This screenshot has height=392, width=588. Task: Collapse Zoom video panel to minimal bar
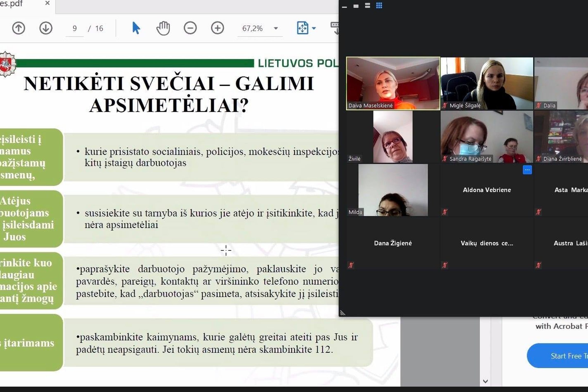point(344,7)
